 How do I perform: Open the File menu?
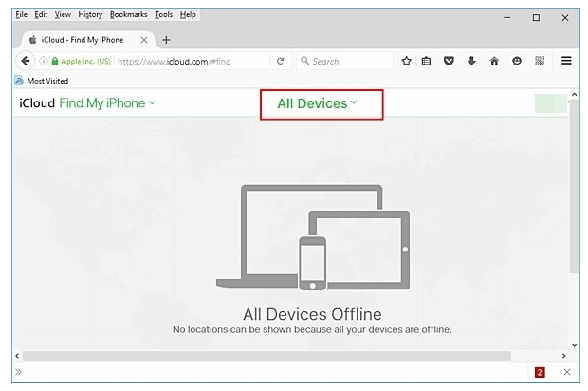tap(22, 14)
